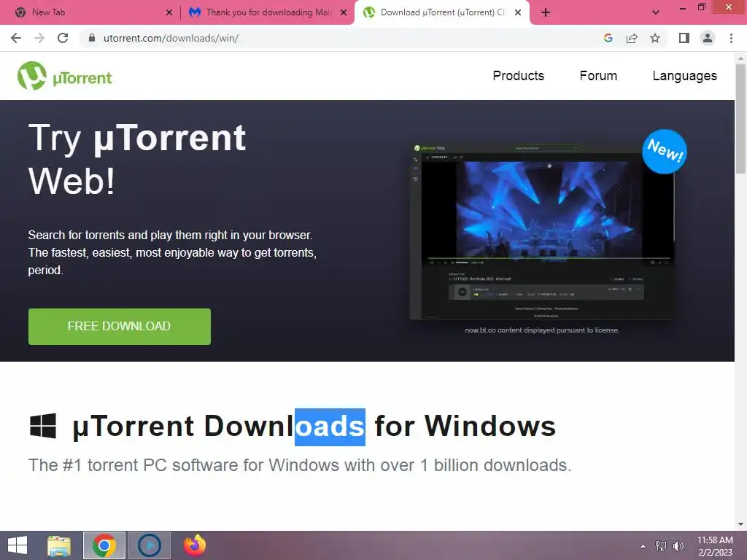Click the page vertical scrollbar thumb
Viewport: 747px width, 560px height.
coord(741,118)
